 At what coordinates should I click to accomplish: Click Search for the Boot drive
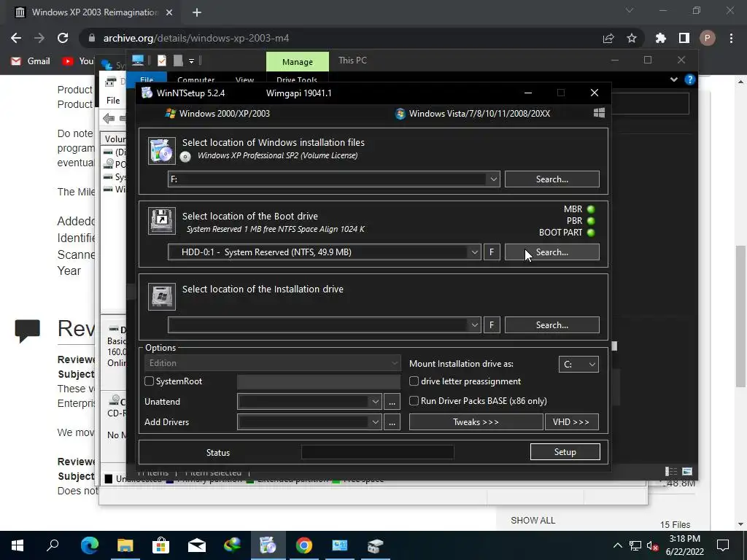[551, 252]
